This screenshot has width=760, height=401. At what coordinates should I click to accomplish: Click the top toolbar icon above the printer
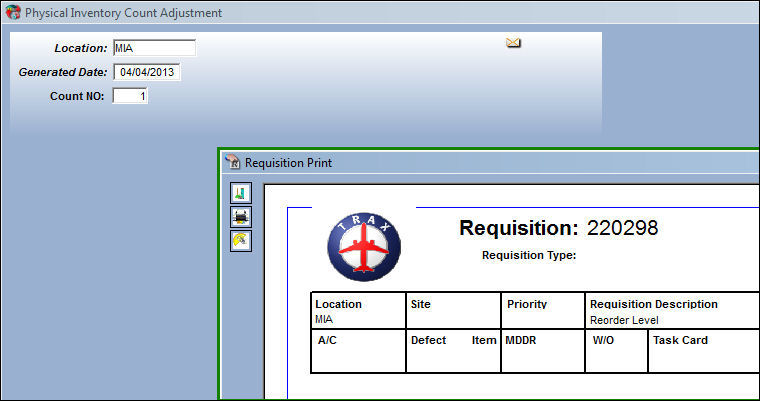(x=241, y=193)
